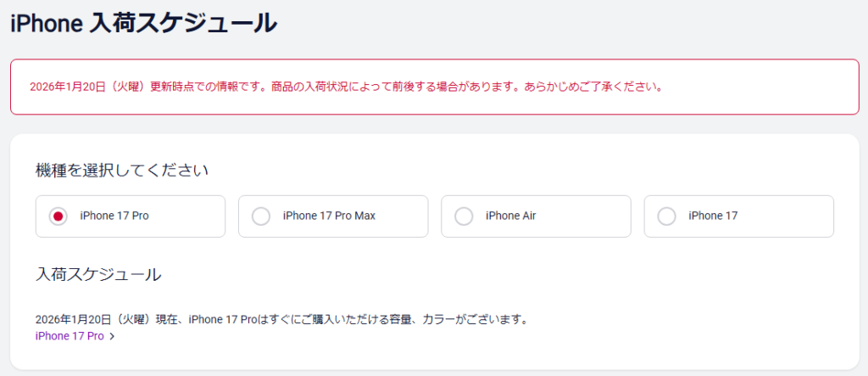Click the 'iPhone Air' option label text
The height and width of the screenshot is (376, 868).
point(510,216)
